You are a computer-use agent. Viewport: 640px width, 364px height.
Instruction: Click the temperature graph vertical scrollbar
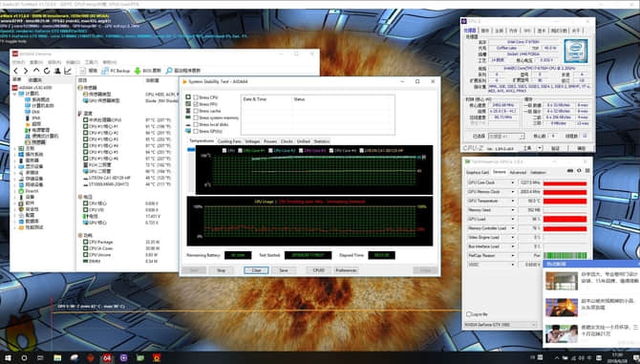coord(191,170)
